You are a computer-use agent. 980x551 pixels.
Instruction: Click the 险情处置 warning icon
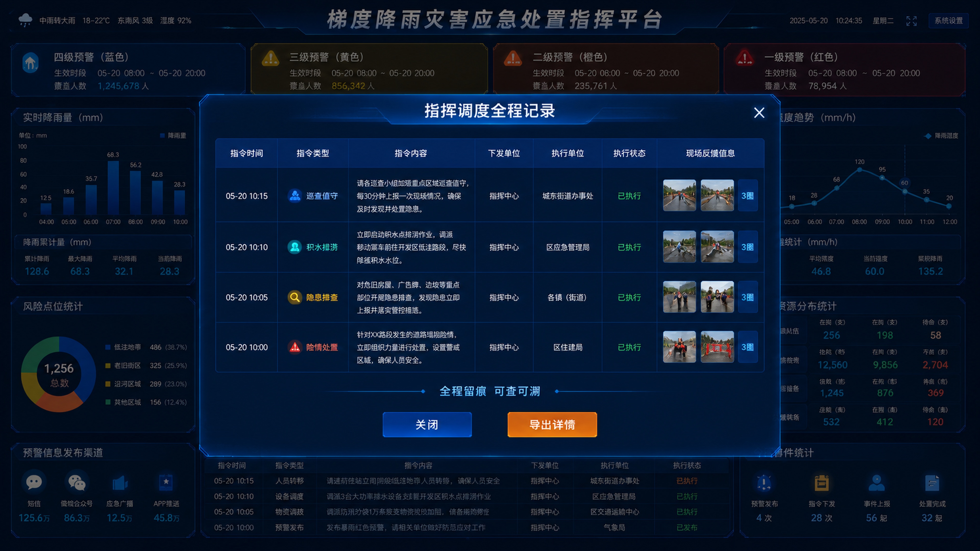295,347
